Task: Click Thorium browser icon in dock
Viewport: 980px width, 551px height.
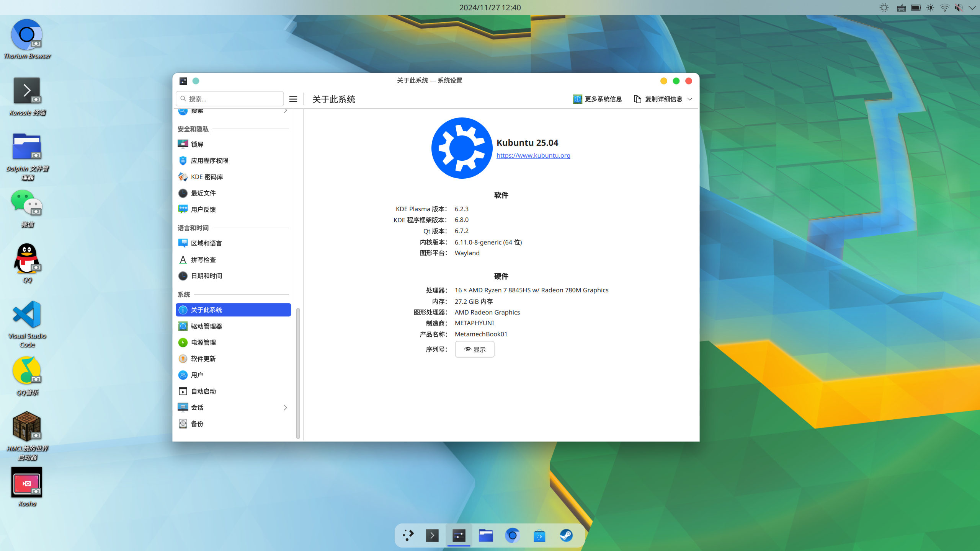Action: (513, 535)
